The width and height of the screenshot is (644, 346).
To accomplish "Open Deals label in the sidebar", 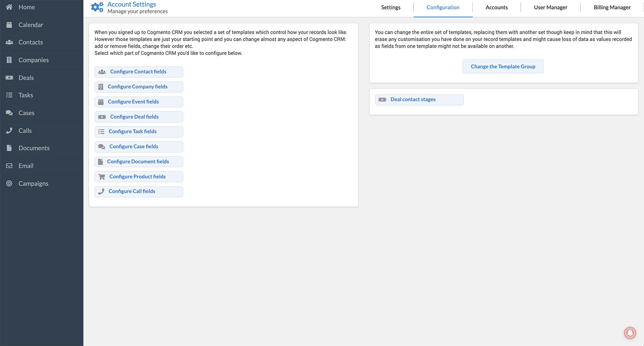I will [26, 78].
